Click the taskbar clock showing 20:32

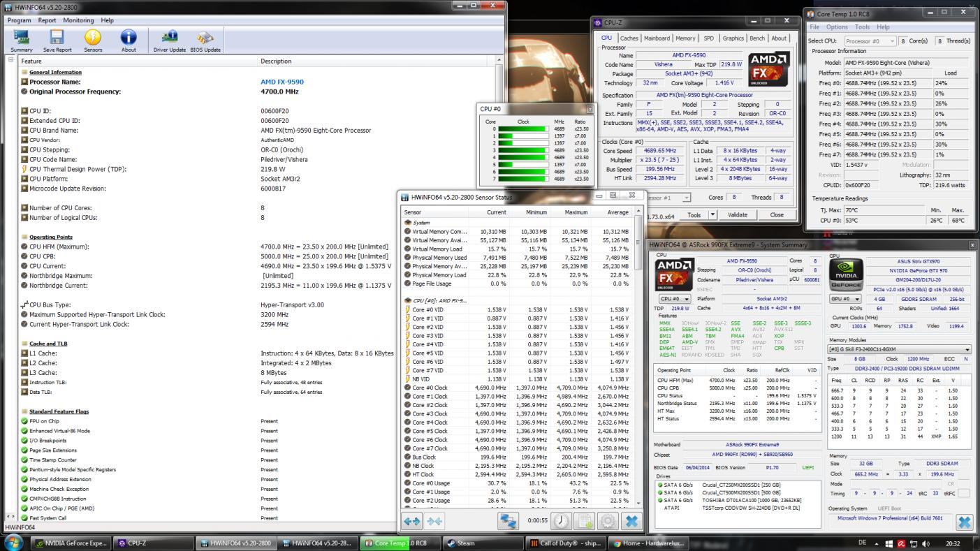[x=952, y=543]
